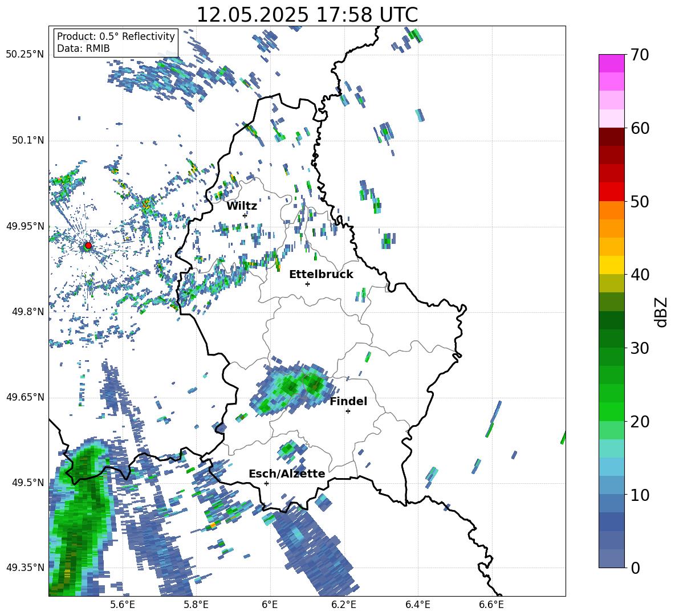The image size is (675, 616).
Task: Click the 6°E longitude label
Action: tap(270, 605)
